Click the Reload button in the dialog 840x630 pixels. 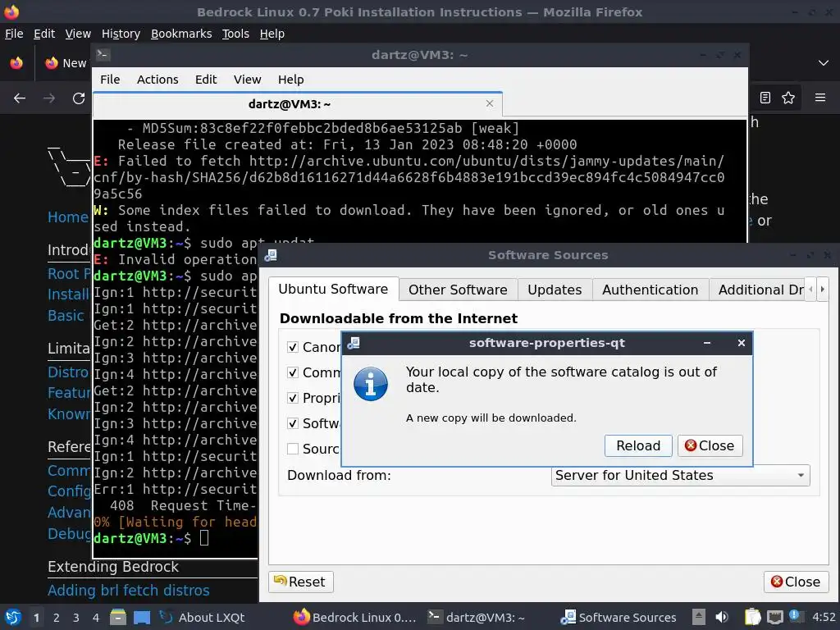click(x=638, y=445)
